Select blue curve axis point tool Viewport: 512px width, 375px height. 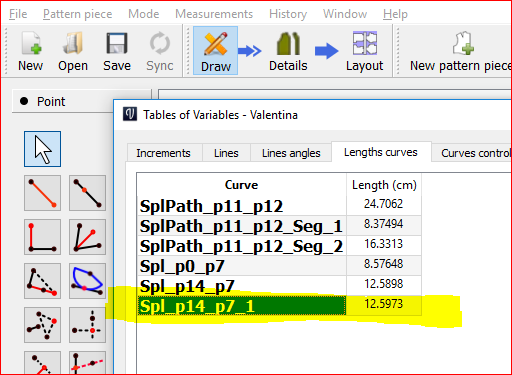point(87,281)
